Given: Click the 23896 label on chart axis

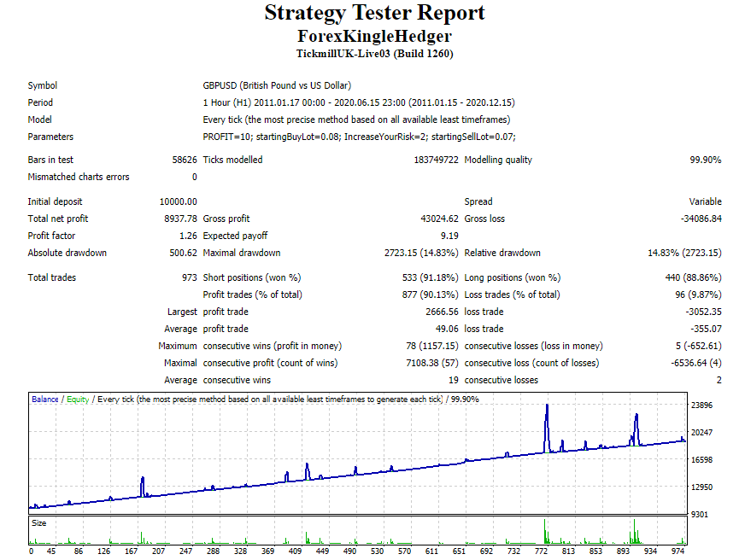Looking at the screenshot, I should tap(701, 405).
